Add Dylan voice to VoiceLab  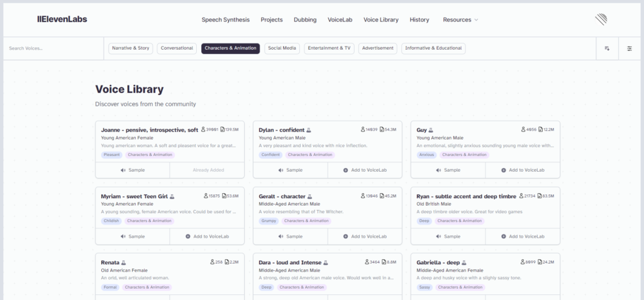point(365,170)
